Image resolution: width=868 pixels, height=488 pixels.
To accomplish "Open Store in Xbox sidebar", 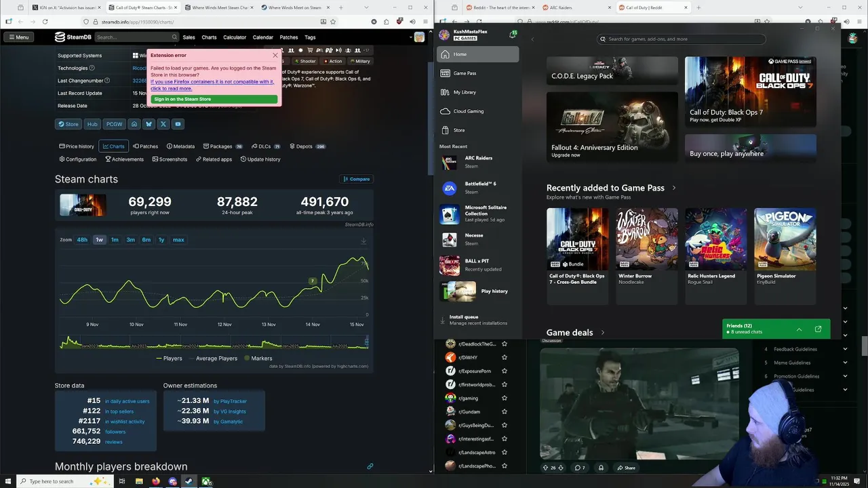I will point(478,130).
